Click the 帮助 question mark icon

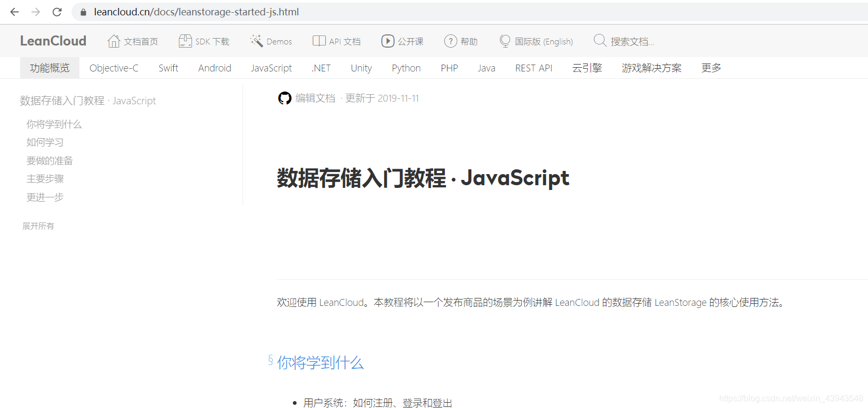pyautogui.click(x=451, y=41)
